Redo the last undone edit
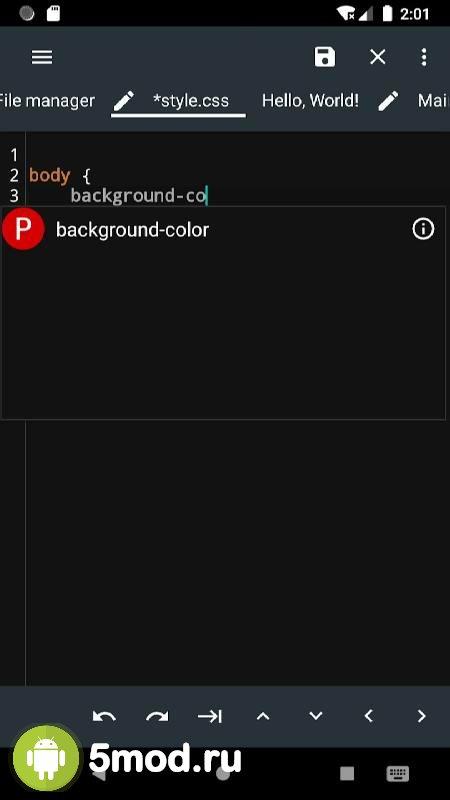450x800 pixels. coord(157,716)
